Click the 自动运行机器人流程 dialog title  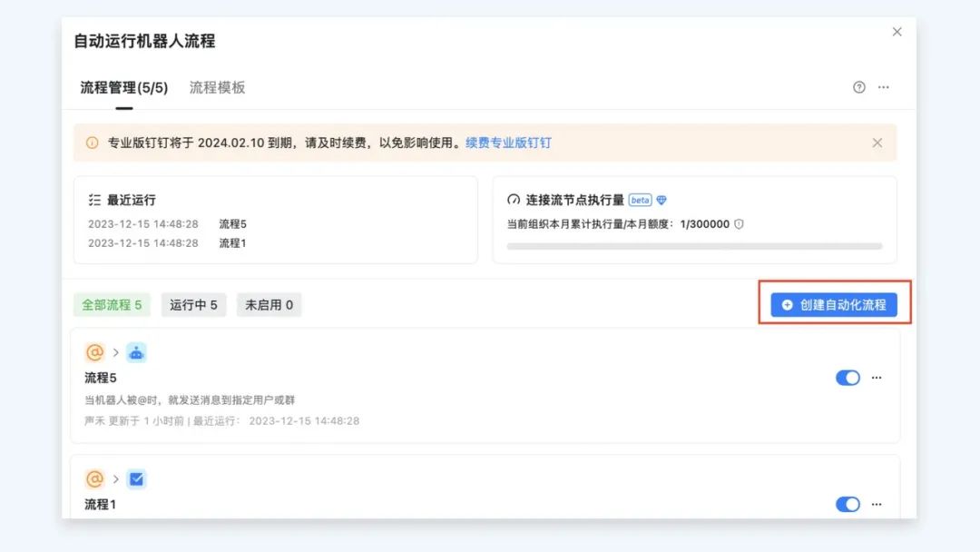pyautogui.click(x=144, y=41)
